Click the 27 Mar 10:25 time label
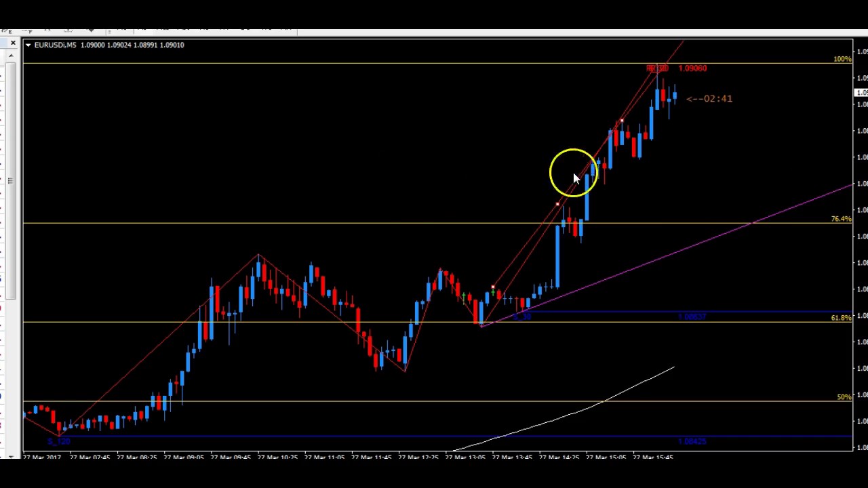 277,457
